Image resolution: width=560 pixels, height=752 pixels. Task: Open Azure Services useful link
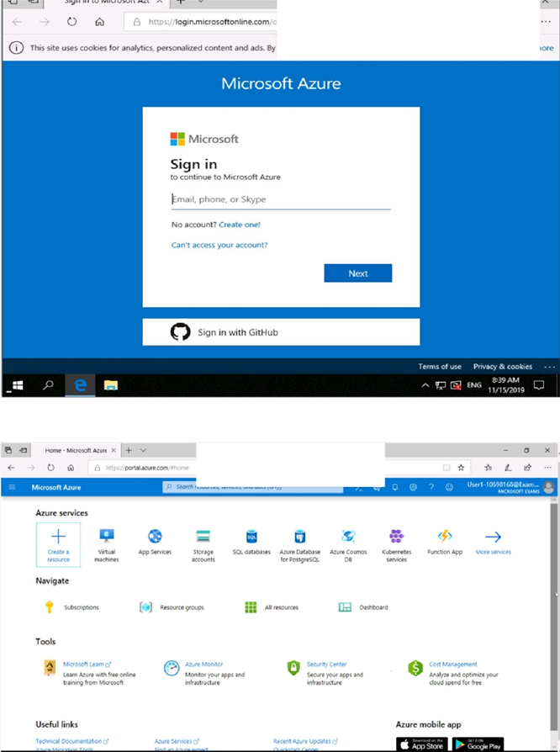coord(177,741)
